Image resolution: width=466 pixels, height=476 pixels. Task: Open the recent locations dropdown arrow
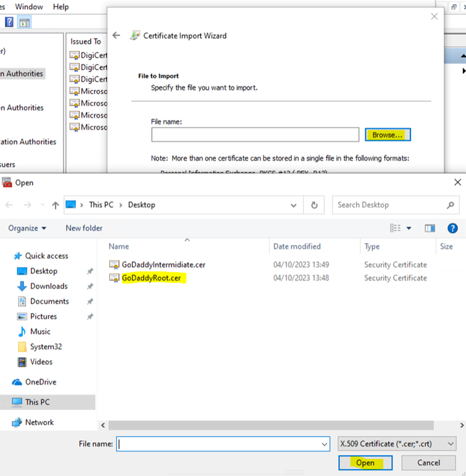tap(43, 205)
